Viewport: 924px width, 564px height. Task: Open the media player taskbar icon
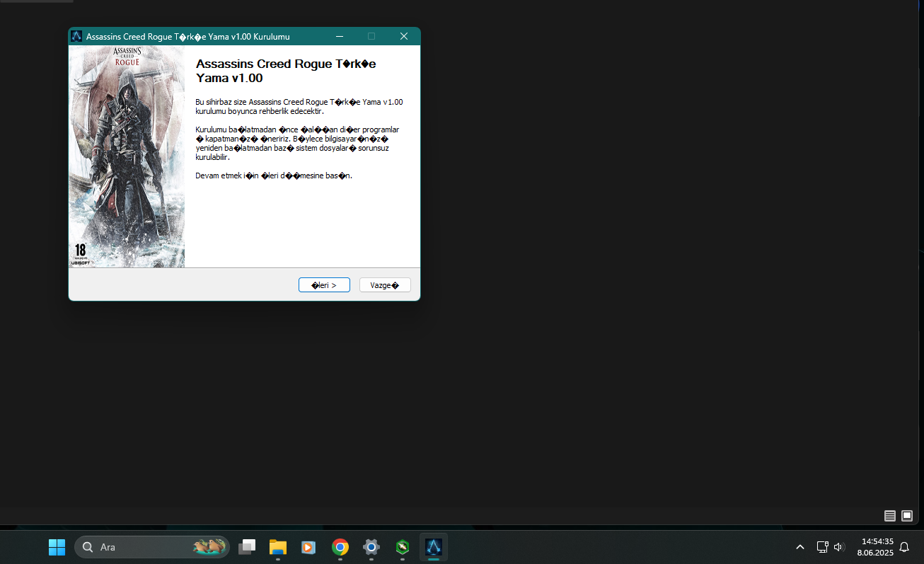click(309, 547)
